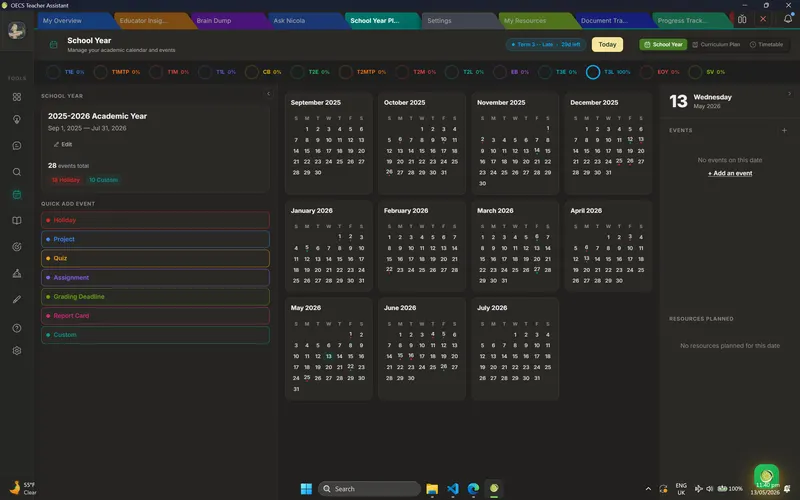The height and width of the screenshot is (500, 800).
Task: Open the gear settings icon in sidebar
Action: click(17, 351)
